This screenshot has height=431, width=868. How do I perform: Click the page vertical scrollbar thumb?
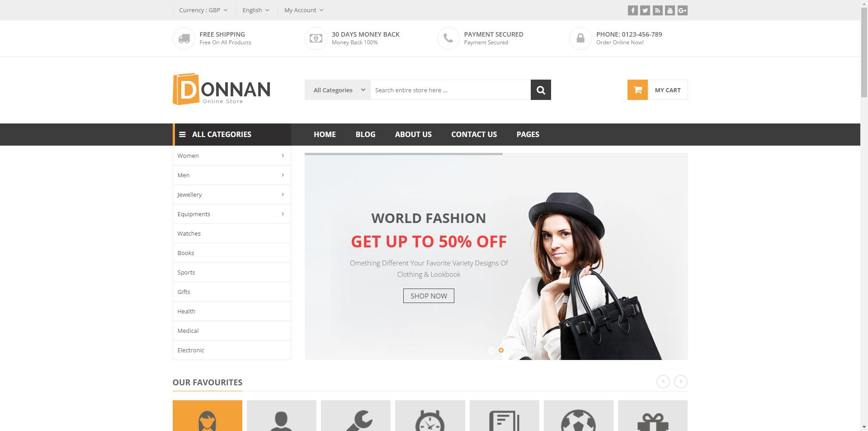[864, 52]
